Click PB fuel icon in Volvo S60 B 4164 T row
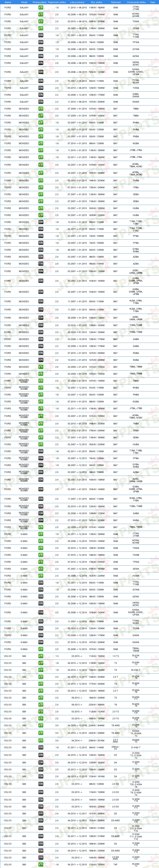Screen dimensions: 159x868 pos(41,670)
